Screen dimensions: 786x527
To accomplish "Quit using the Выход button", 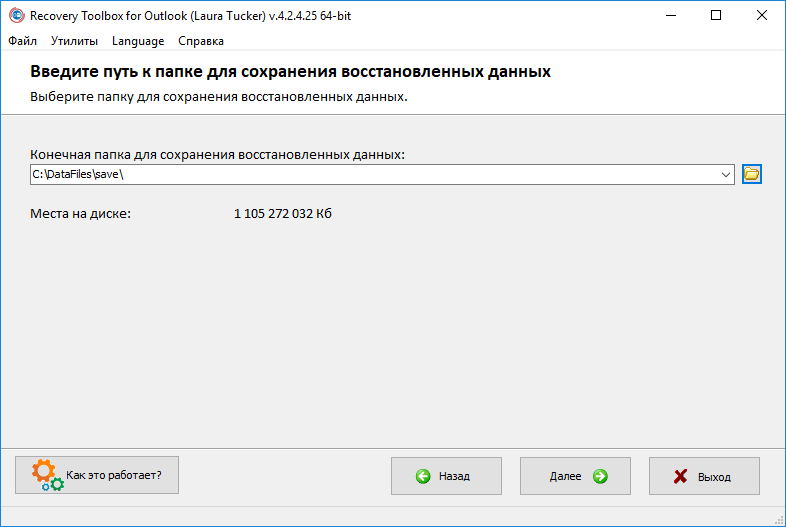I will 704,476.
